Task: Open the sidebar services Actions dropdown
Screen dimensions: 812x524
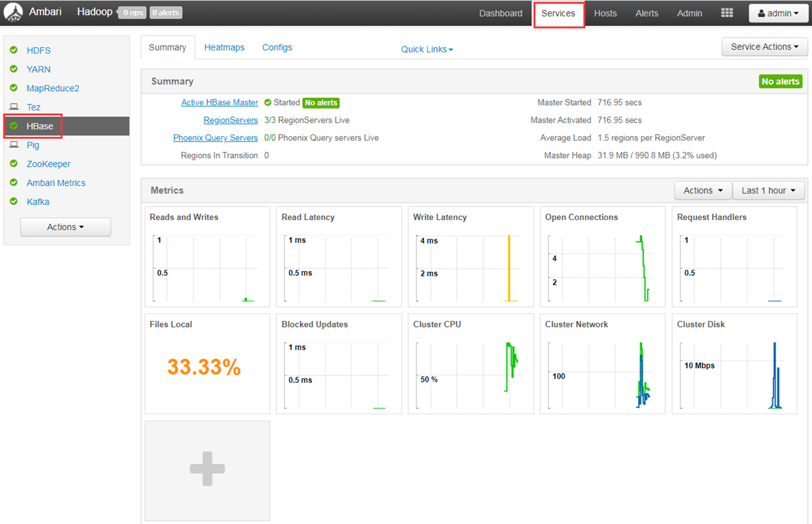Action: tap(65, 227)
